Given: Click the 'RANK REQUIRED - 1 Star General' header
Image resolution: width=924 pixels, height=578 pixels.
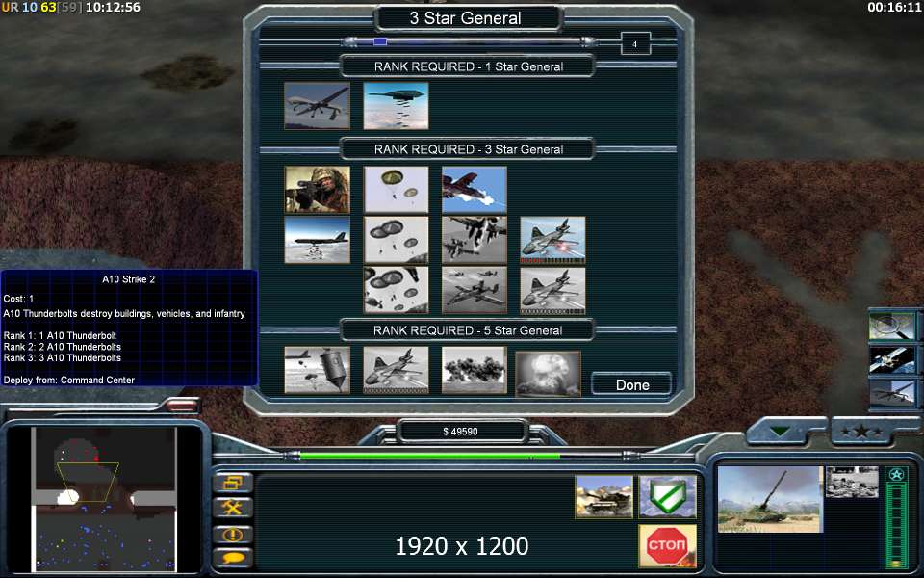Looking at the screenshot, I should point(469,66).
